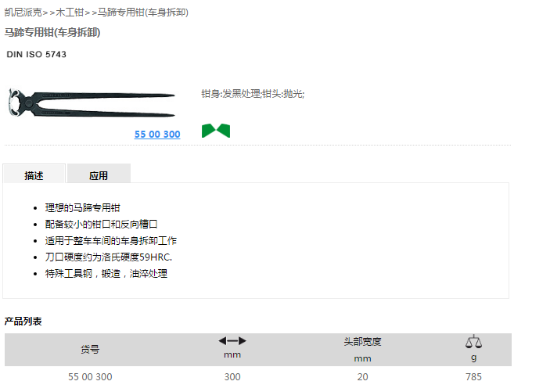Open the 木工钳 breadcrumb link
550x392 pixels.
click(x=70, y=13)
